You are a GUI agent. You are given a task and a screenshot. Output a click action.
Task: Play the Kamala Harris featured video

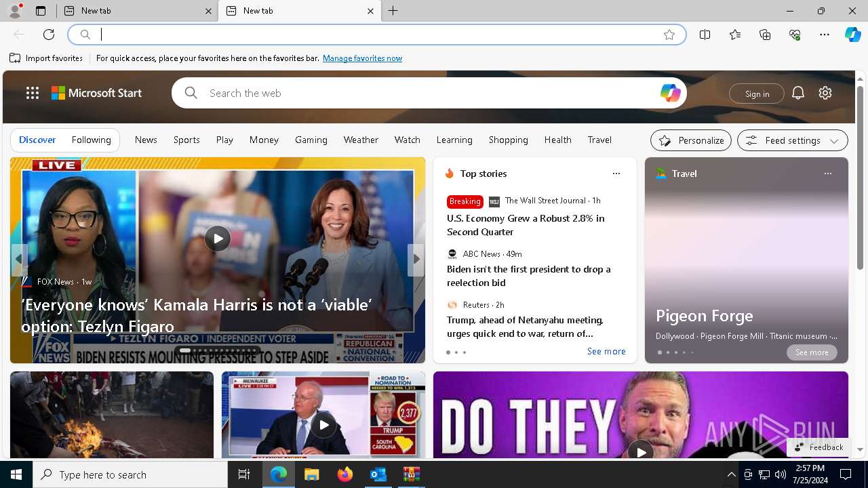[218, 239]
